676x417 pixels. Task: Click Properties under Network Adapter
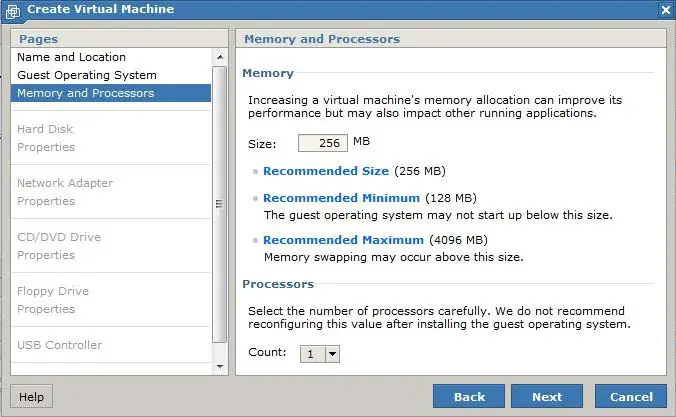pyautogui.click(x=46, y=201)
